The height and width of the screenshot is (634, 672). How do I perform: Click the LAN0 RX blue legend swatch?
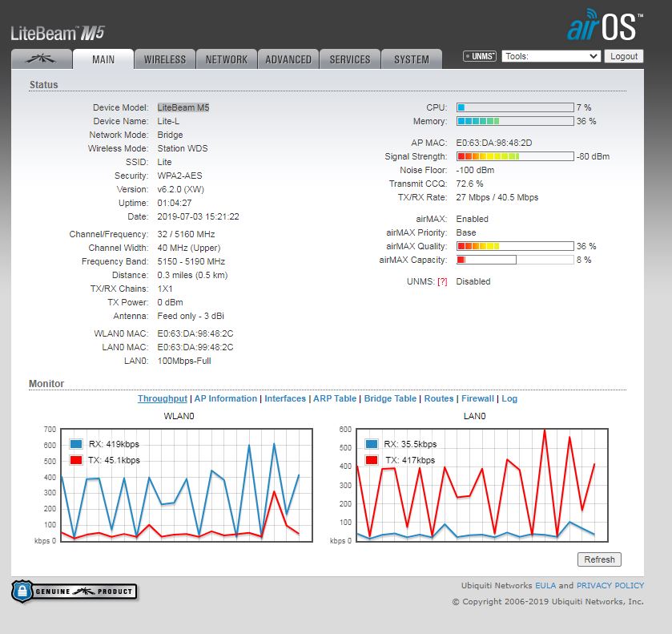(372, 444)
